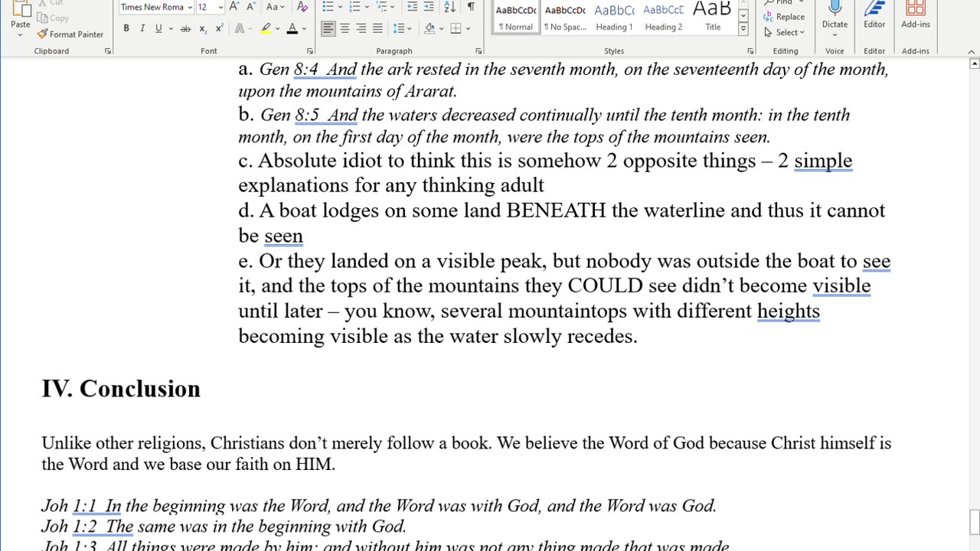Open the Select dropdown menu
The width and height of the screenshot is (980, 551).
tap(784, 32)
